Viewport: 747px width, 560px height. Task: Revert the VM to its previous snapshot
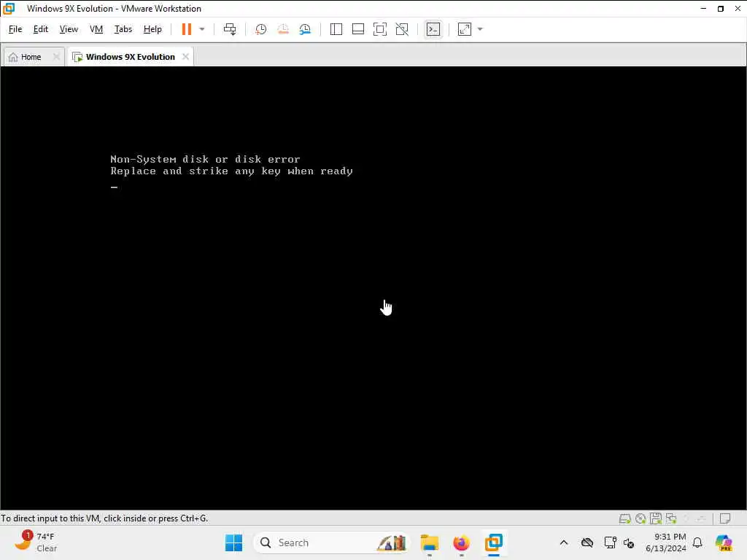pyautogui.click(x=283, y=29)
